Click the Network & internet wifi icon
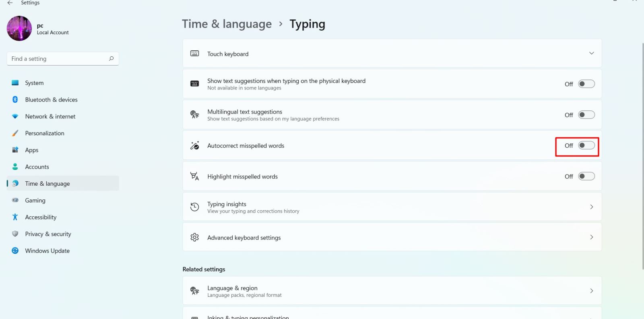Viewport: 644px width, 319px height. point(15,116)
